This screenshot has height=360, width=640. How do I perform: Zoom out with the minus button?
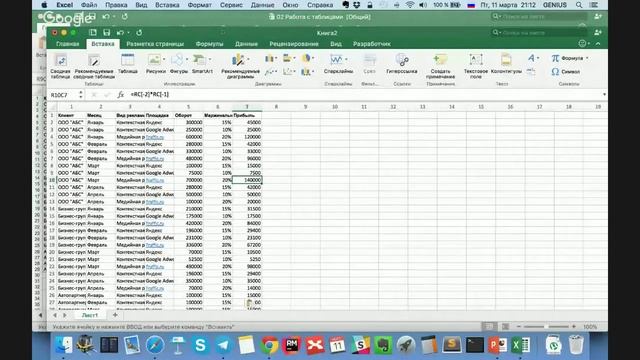(x=519, y=327)
